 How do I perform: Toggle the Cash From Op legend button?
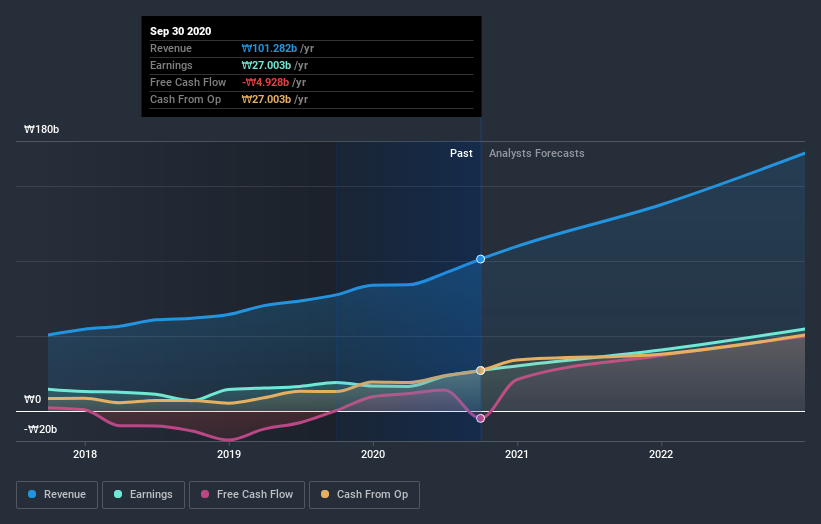click(x=364, y=495)
